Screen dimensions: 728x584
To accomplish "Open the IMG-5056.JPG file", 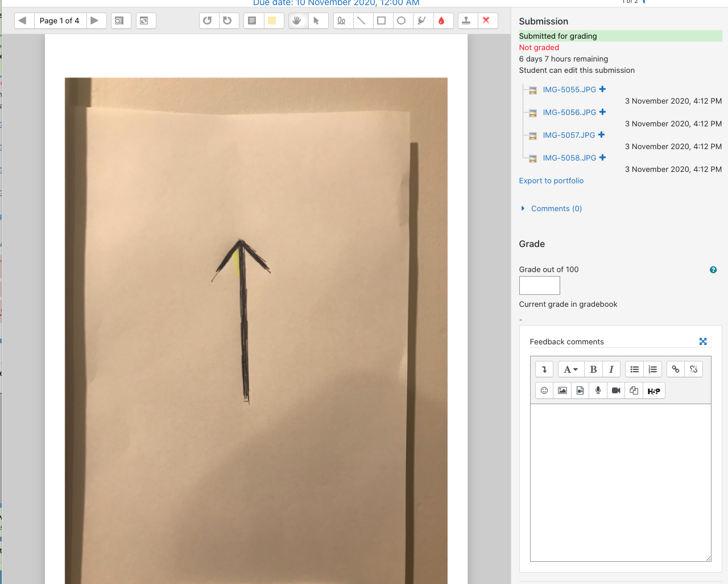I will click(569, 112).
